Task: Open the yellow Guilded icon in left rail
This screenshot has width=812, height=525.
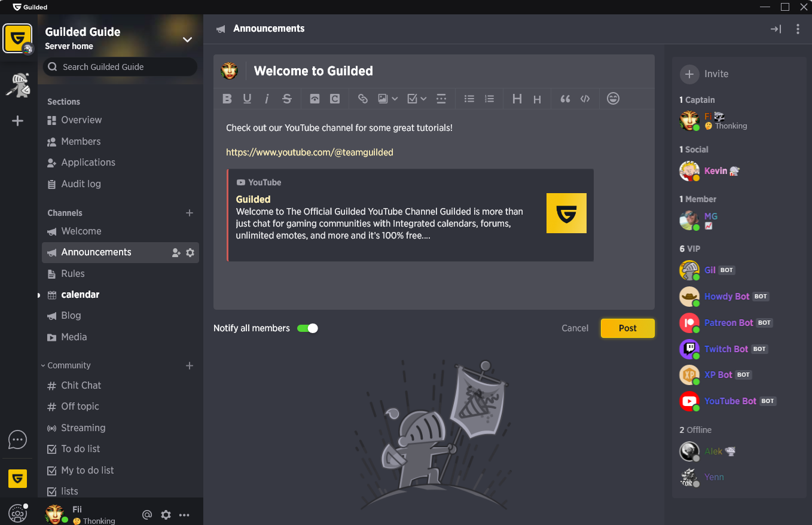Action: pyautogui.click(x=17, y=478)
